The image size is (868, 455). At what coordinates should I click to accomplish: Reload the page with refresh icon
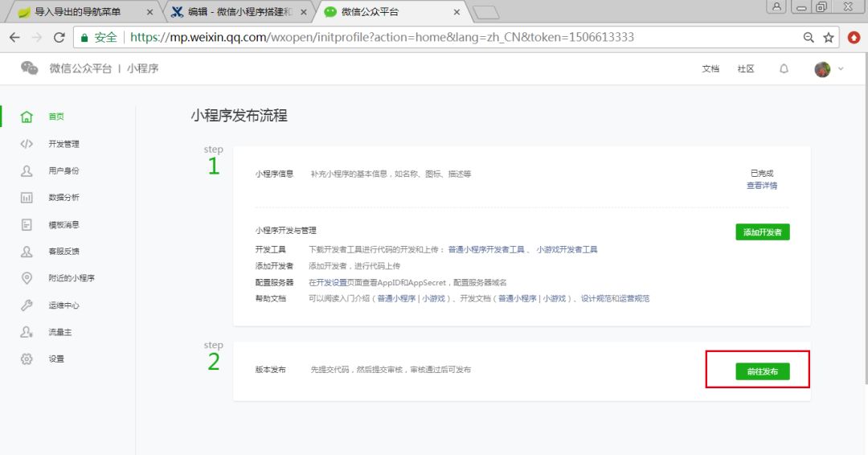[59, 37]
